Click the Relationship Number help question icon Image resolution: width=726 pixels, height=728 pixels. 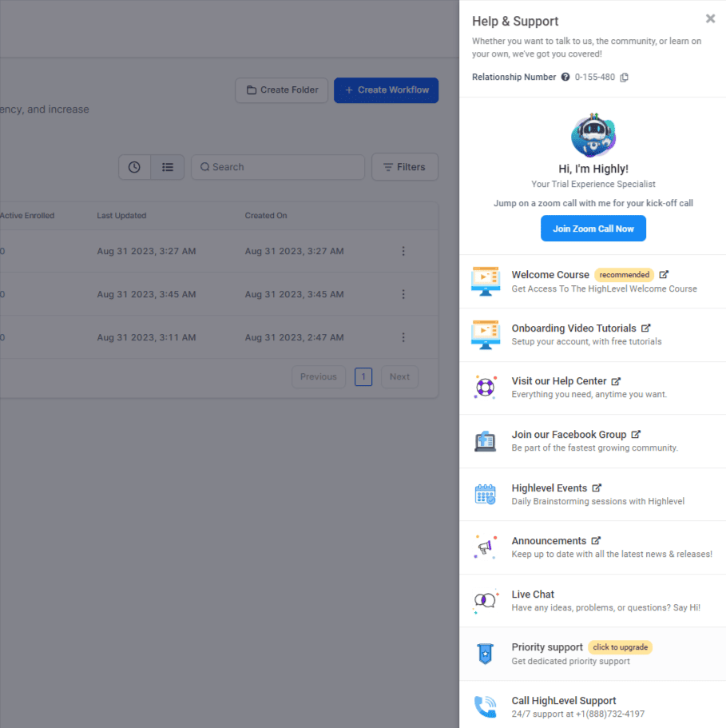click(565, 77)
